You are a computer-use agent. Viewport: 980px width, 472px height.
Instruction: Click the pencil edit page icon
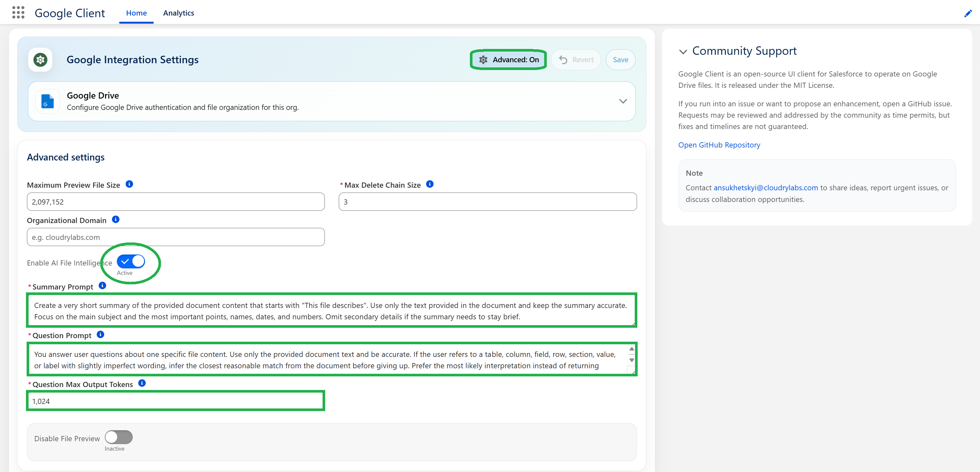968,14
